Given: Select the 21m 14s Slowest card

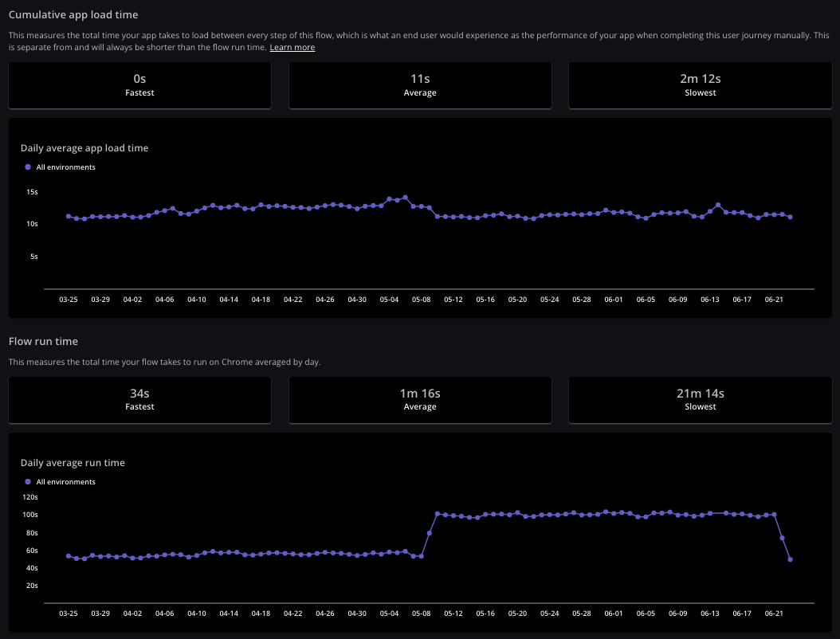Looking at the screenshot, I should 700,399.
